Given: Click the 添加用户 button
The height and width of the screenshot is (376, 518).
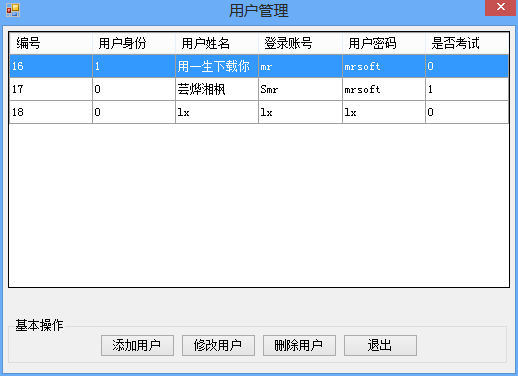Looking at the screenshot, I should coord(137,345).
